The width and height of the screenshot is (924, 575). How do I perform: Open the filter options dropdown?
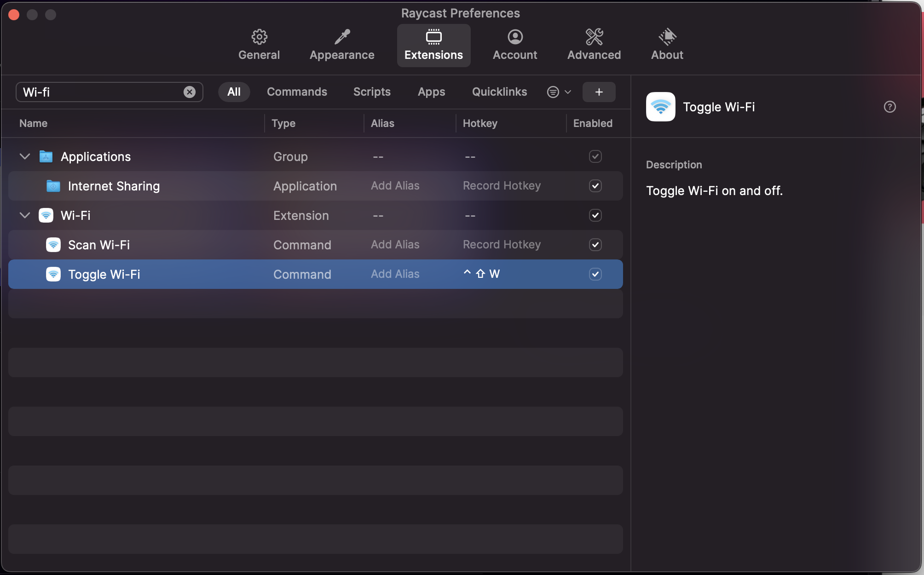tap(559, 92)
